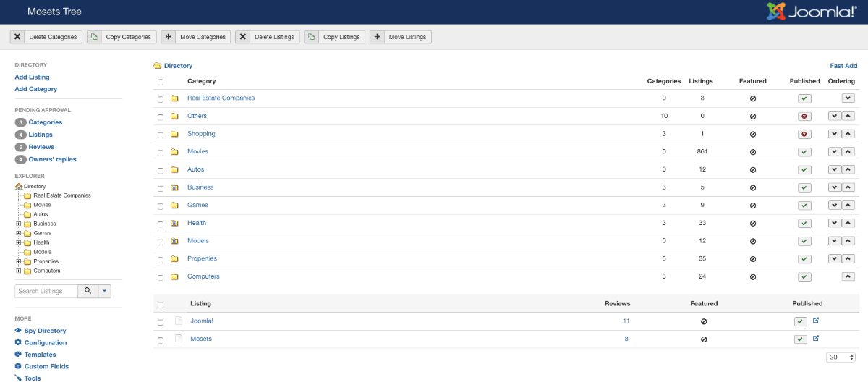Image resolution: width=868 pixels, height=385 pixels.
Task: Publish the Others category via red icon
Action: (x=804, y=117)
